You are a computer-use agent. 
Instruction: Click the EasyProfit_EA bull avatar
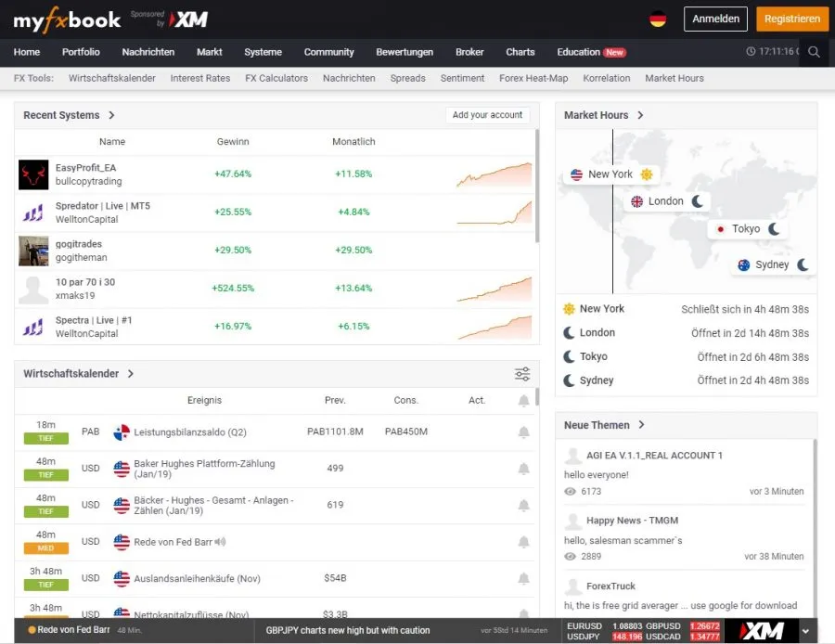point(33,174)
